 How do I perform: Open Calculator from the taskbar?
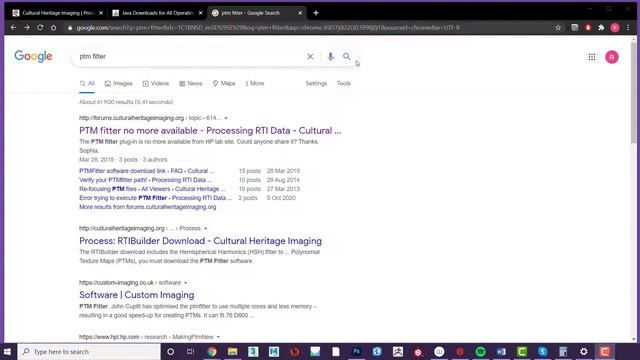563,351
